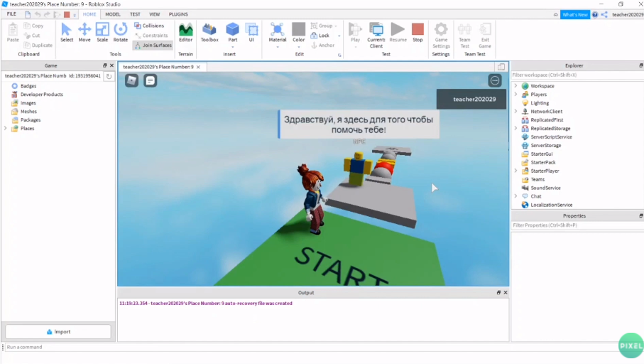This screenshot has width=644, height=364.
Task: Click the Roblox menu icon in viewport
Action: coord(131,80)
